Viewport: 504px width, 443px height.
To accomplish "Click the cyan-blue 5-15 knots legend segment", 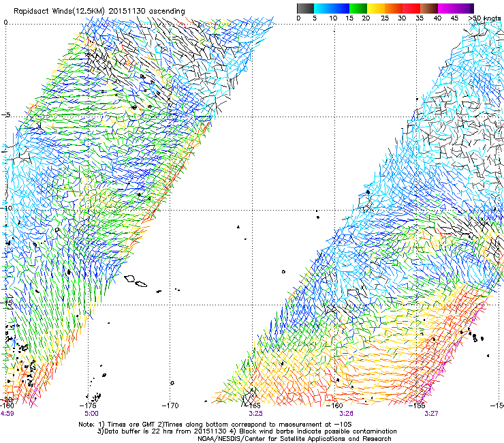I will [x=332, y=8].
